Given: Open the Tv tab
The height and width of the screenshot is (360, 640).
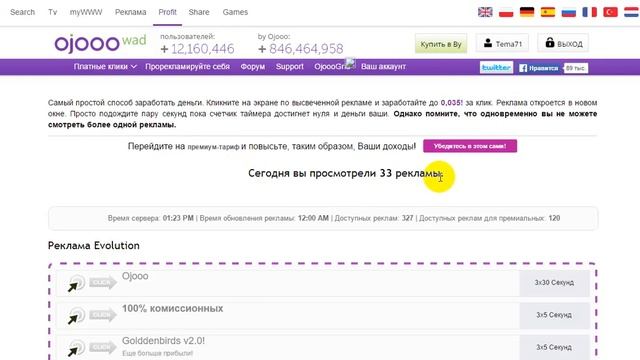Looking at the screenshot, I should pos(52,12).
